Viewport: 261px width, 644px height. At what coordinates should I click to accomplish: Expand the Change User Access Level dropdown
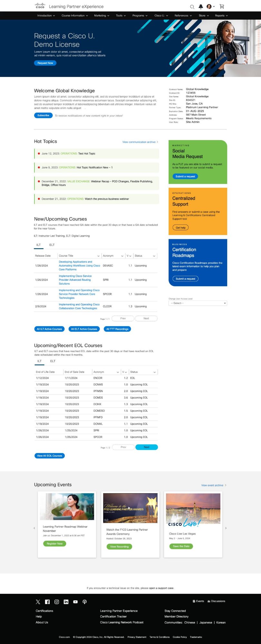pos(198,303)
